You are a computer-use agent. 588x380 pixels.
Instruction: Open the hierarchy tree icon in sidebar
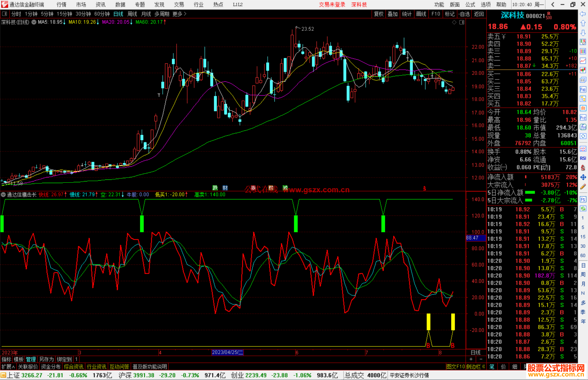coord(583,99)
